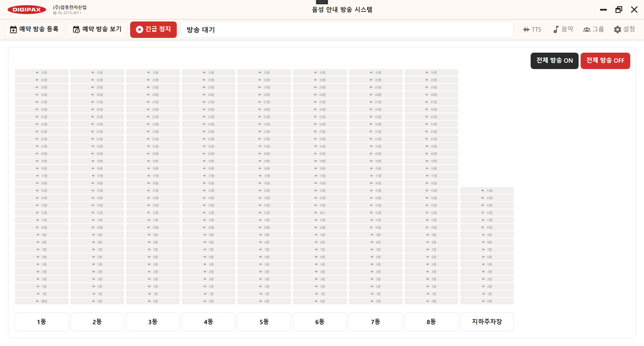Viewport: 644px width, 346px height.
Task: Toggle broadcast for 5동 24층
Action: (264, 124)
